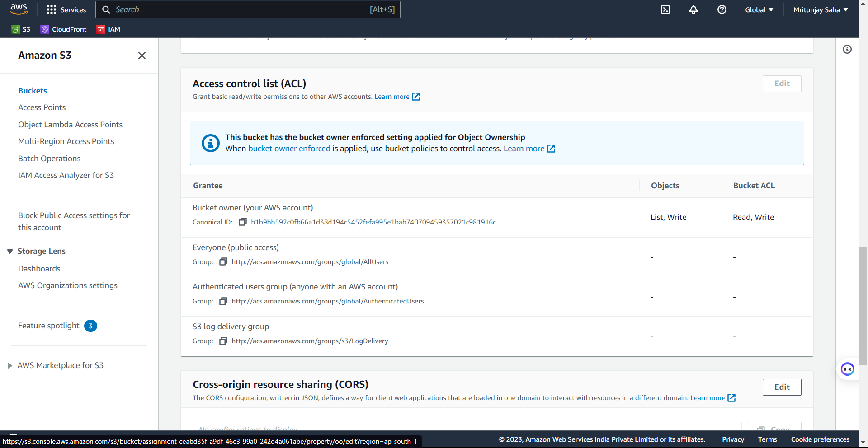
Task: Click the Feature spotlight badge 3
Action: coord(90,326)
